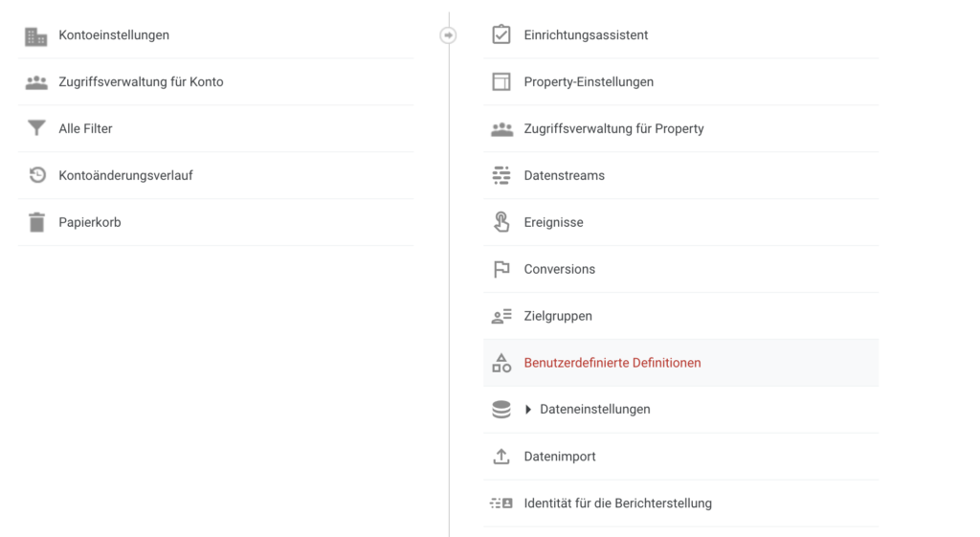Click the Datenstreams stream icon

click(501, 176)
